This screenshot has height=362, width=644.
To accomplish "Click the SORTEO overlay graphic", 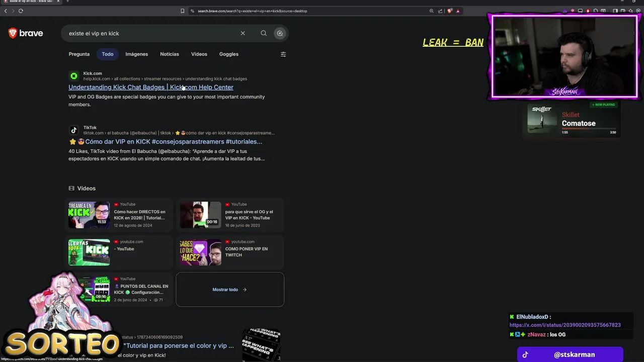I will pyautogui.click(x=63, y=343).
